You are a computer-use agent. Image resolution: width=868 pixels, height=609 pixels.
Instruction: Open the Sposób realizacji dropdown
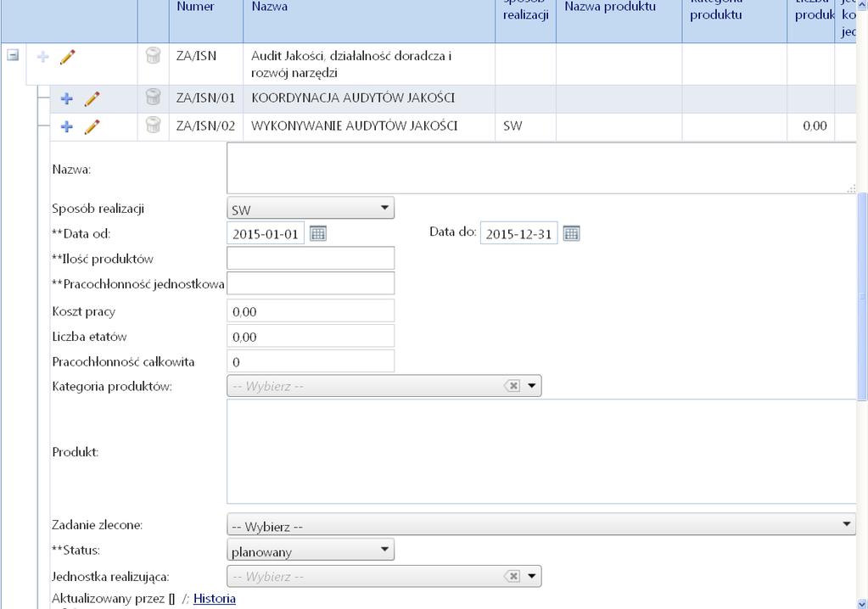coord(311,209)
